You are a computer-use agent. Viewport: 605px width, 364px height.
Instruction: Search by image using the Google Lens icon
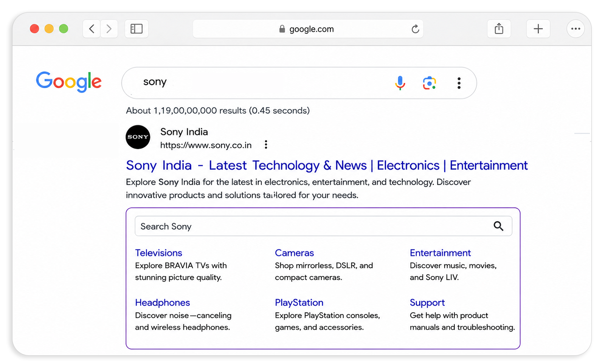click(x=429, y=83)
